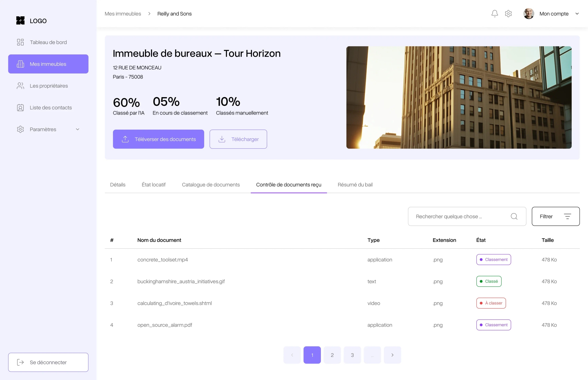Viewport: 588px width, 380px height.
Task: Open Catalogue de documents tab
Action: (211, 185)
